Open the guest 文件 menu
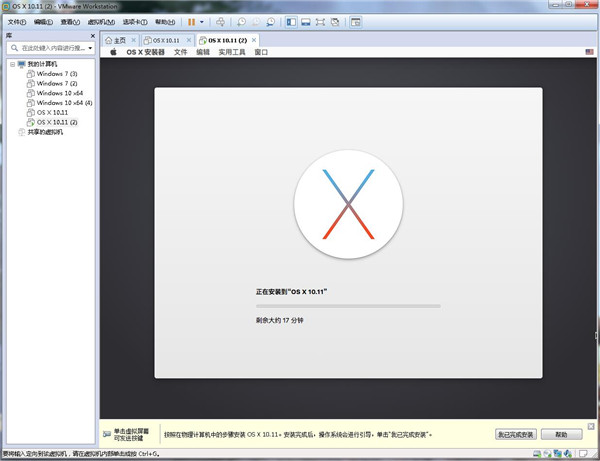The width and height of the screenshot is (600, 461). click(180, 52)
